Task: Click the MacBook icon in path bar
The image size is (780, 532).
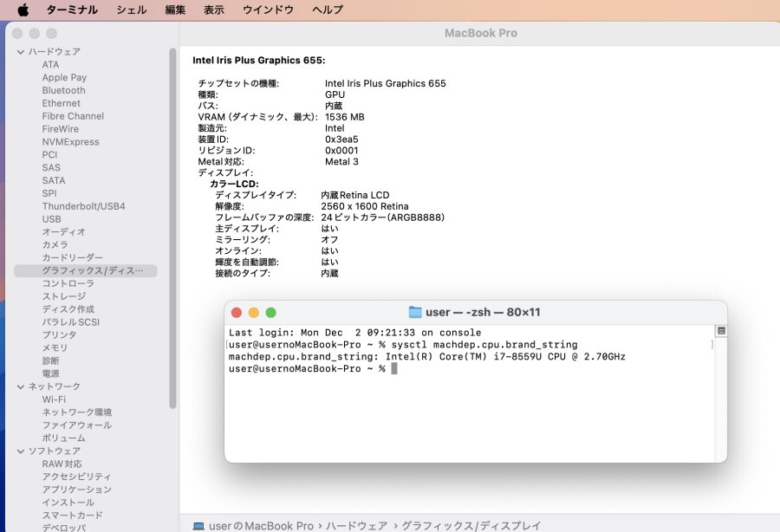Action: click(198, 526)
